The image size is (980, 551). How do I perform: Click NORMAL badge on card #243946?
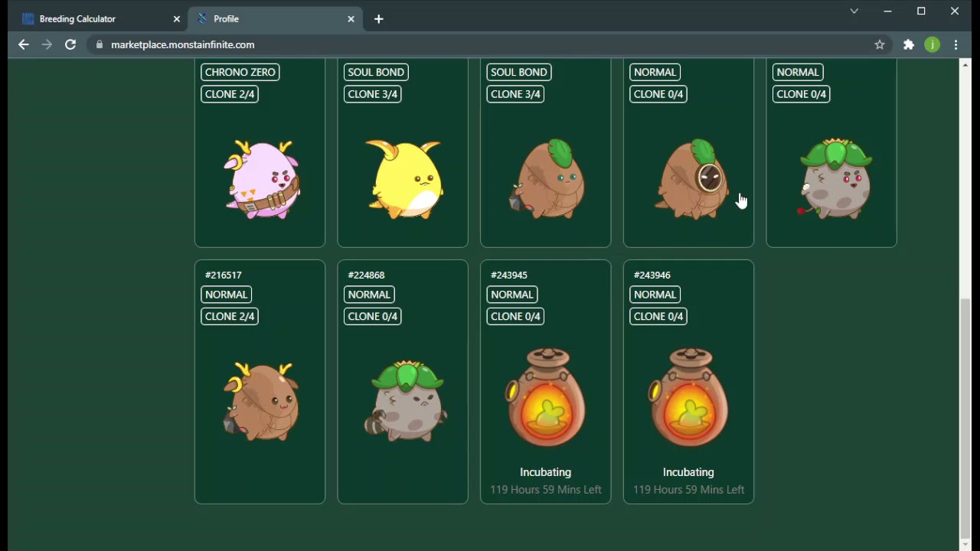[x=655, y=295]
